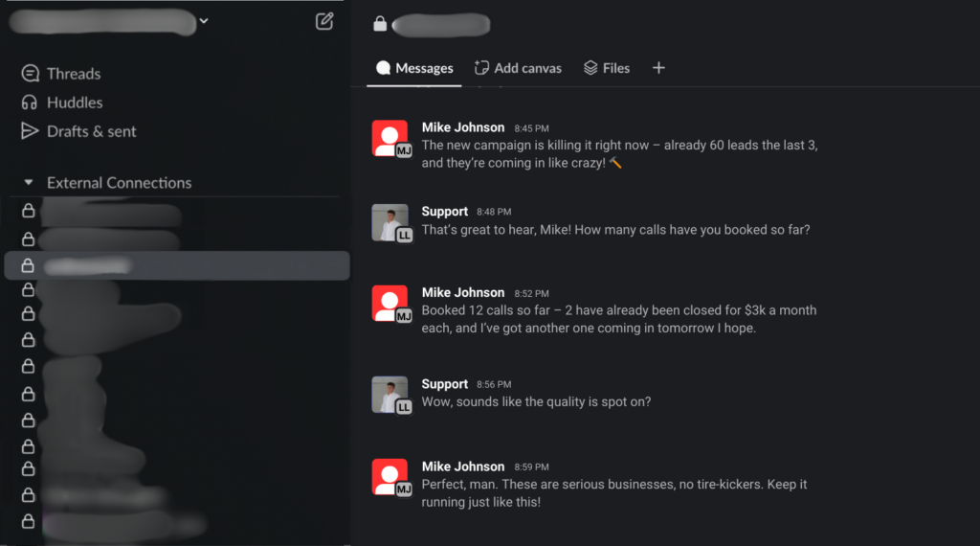Open Mike Johnson's name on 8:52 PM message
Viewport: 980px width, 546px height.
point(462,292)
